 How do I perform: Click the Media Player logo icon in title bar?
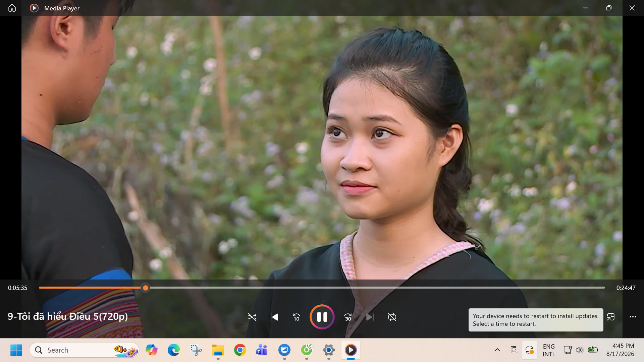pyautogui.click(x=34, y=8)
